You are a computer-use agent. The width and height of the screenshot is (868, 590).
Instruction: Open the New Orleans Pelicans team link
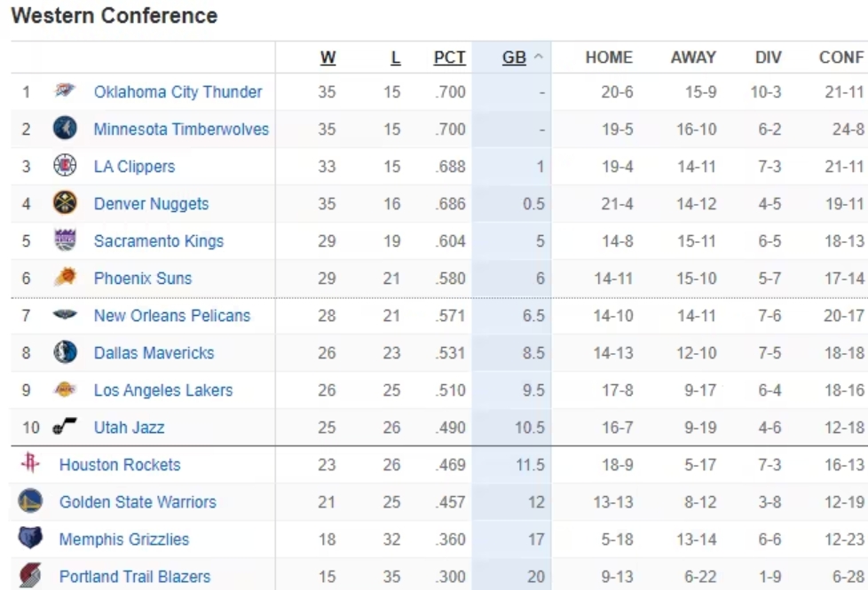pyautogui.click(x=172, y=315)
